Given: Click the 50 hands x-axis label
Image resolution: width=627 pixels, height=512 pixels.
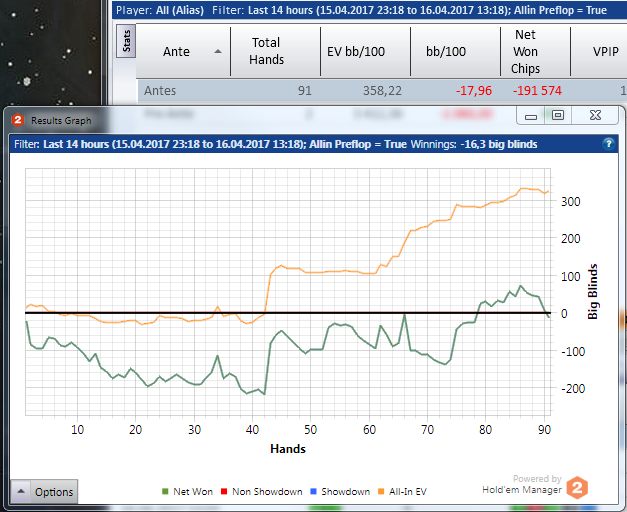Looking at the screenshot, I should click(310, 430).
